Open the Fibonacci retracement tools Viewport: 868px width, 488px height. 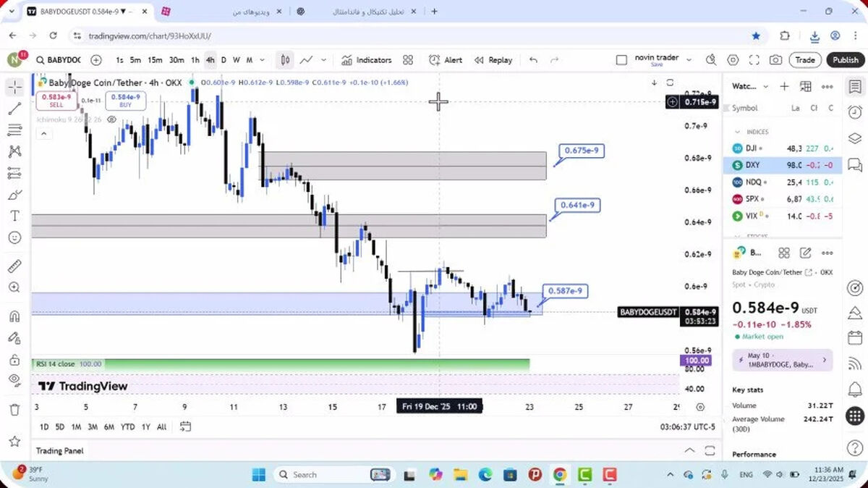coord(14,130)
